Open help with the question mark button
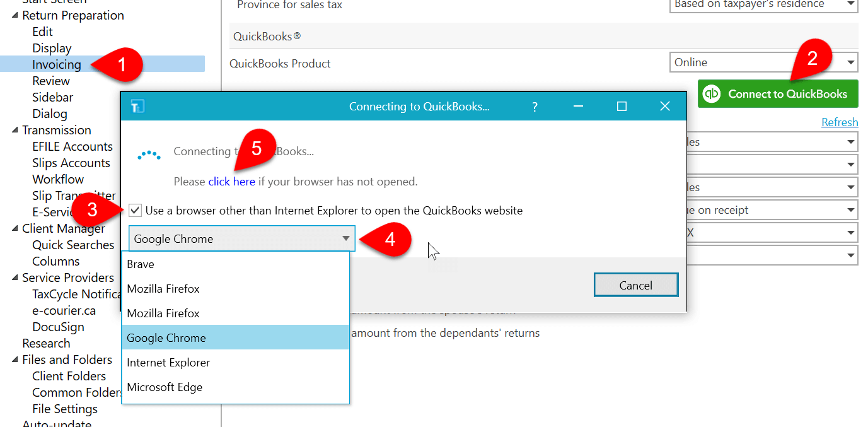This screenshot has width=868, height=427. tap(535, 107)
